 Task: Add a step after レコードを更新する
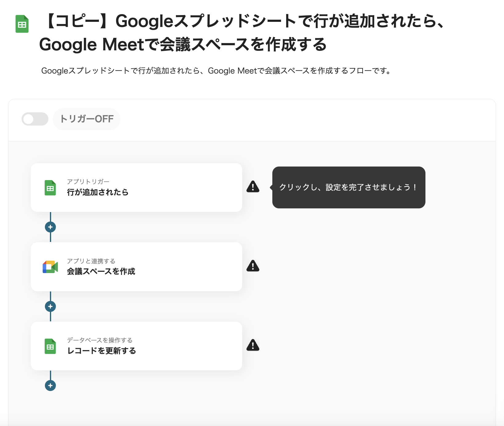coord(50,385)
